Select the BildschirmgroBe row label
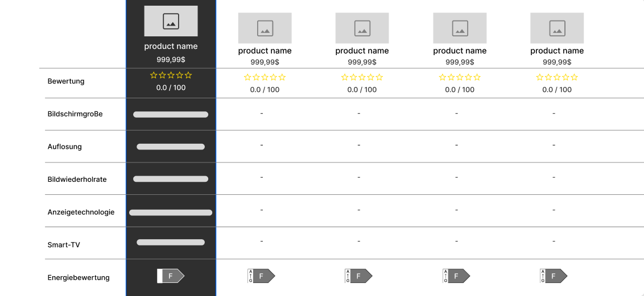Image resolution: width=644 pixels, height=296 pixels. tap(75, 114)
